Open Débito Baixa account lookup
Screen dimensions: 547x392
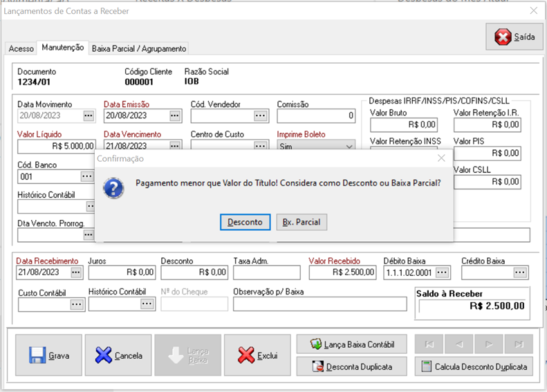[443, 272]
